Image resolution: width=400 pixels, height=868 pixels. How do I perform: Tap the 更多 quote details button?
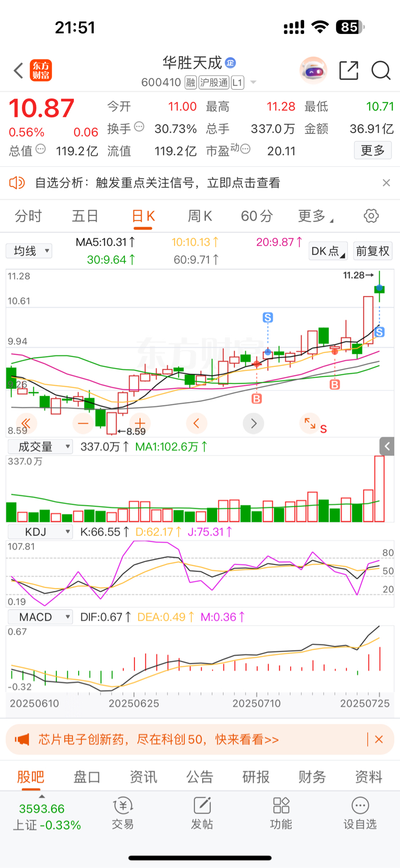(373, 151)
